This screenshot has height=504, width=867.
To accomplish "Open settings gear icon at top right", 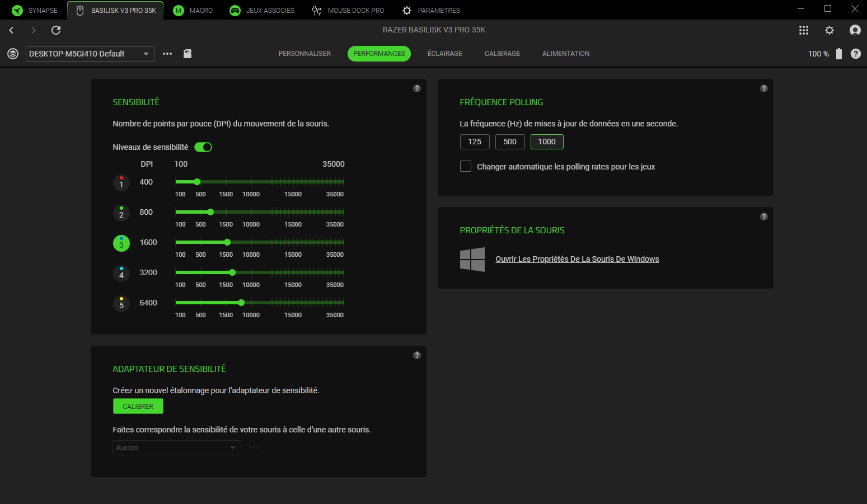I will (829, 30).
